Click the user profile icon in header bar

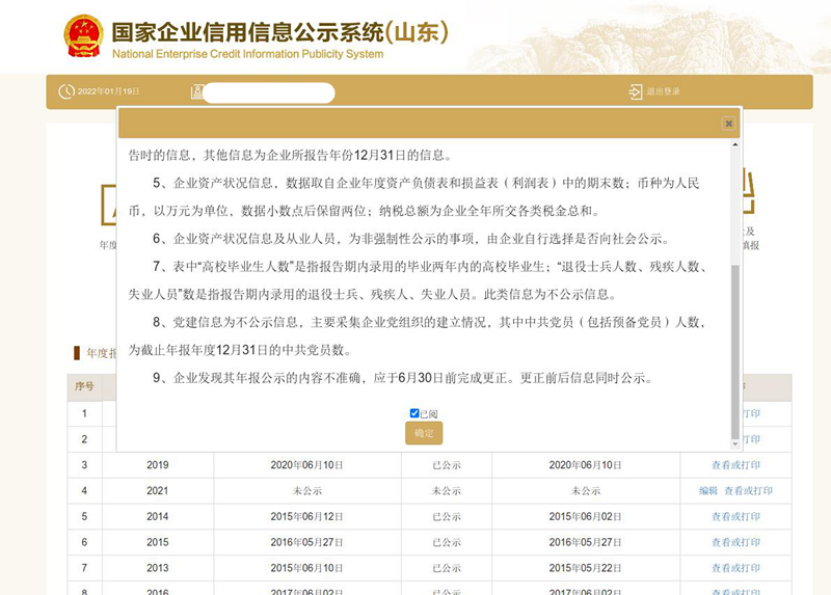(x=197, y=92)
